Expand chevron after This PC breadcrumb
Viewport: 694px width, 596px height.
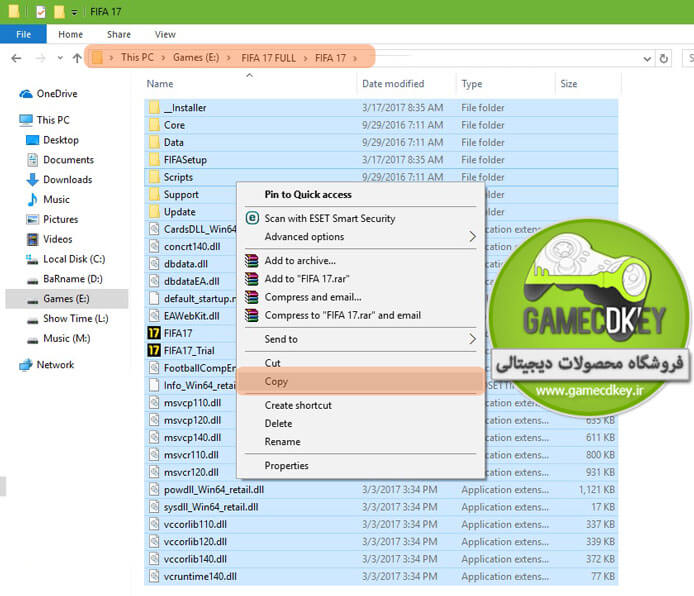coord(163,58)
